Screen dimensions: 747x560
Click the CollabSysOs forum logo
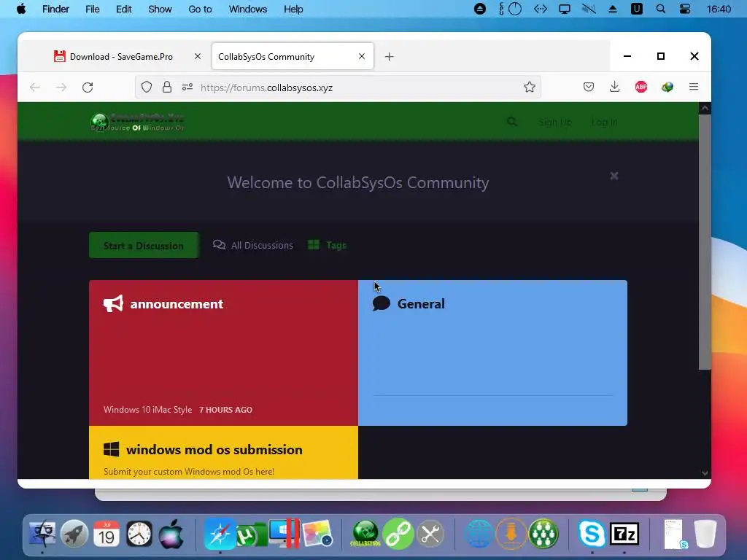(x=138, y=122)
